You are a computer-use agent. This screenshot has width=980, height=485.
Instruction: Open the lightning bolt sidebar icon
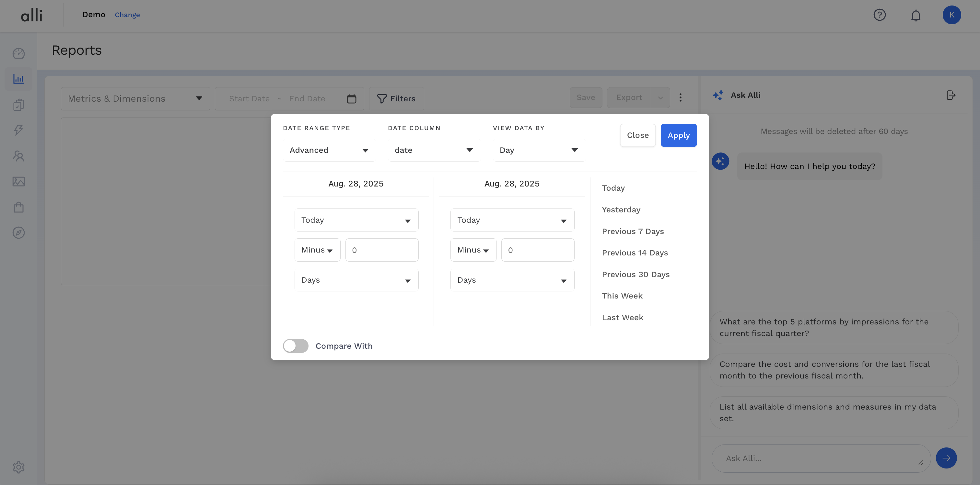[19, 130]
